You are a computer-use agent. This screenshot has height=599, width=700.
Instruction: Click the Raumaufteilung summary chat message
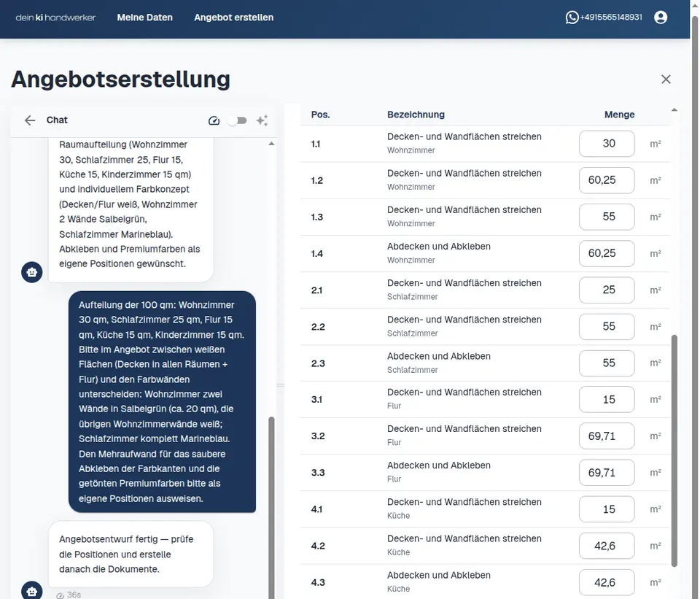(x=131, y=209)
